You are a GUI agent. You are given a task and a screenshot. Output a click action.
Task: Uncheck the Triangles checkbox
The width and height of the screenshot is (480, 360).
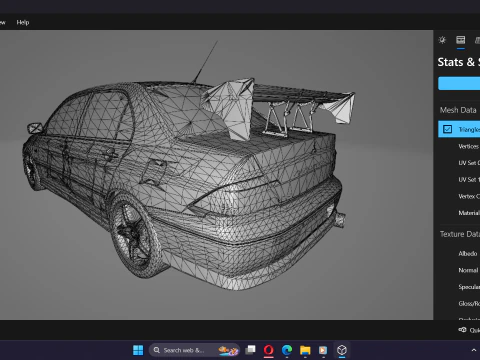pos(447,129)
